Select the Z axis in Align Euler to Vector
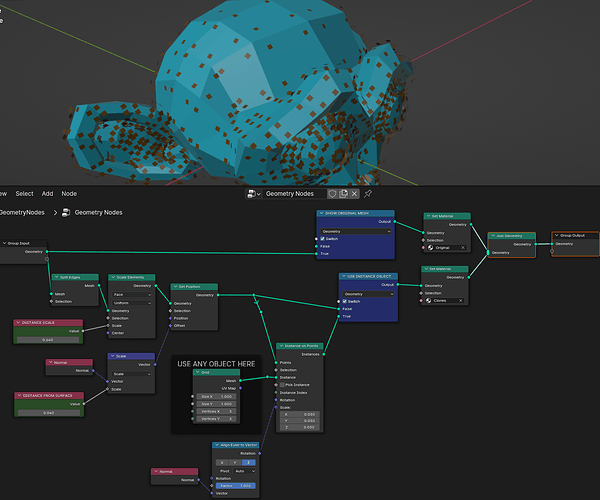This screenshot has height=500, width=600. click(248, 463)
